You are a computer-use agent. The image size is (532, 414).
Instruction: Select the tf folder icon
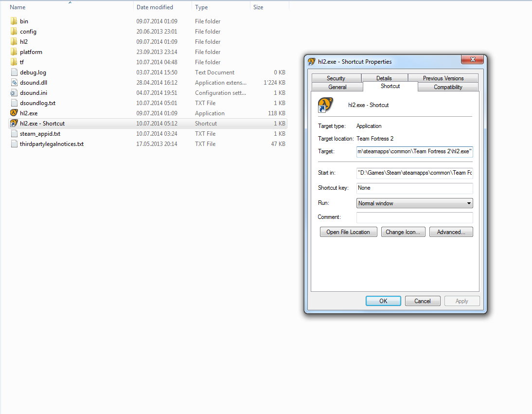pyautogui.click(x=14, y=62)
